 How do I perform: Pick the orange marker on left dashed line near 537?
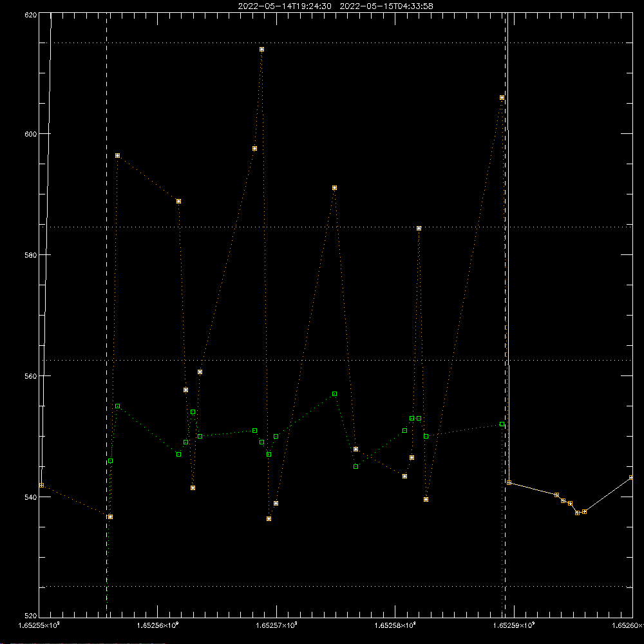(x=111, y=517)
